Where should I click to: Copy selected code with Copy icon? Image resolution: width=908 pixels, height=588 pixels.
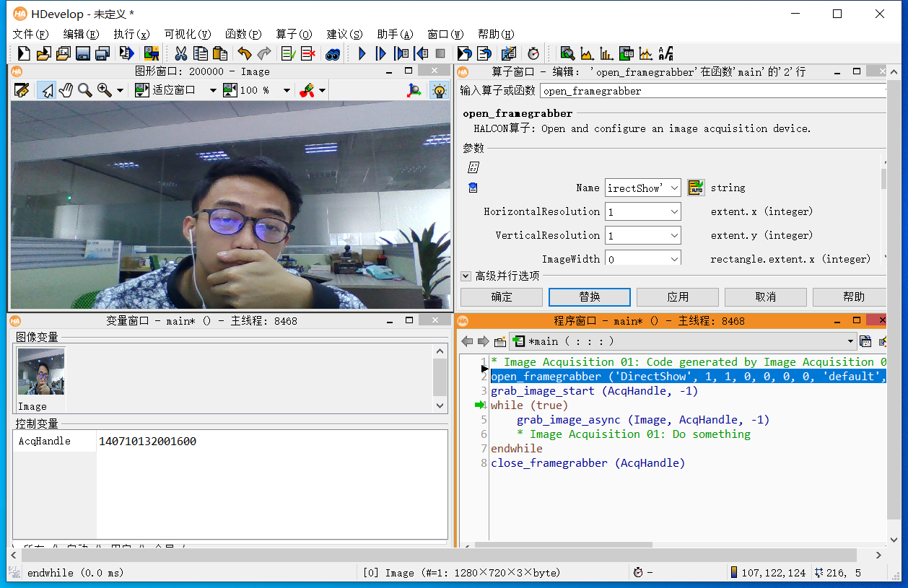click(200, 53)
